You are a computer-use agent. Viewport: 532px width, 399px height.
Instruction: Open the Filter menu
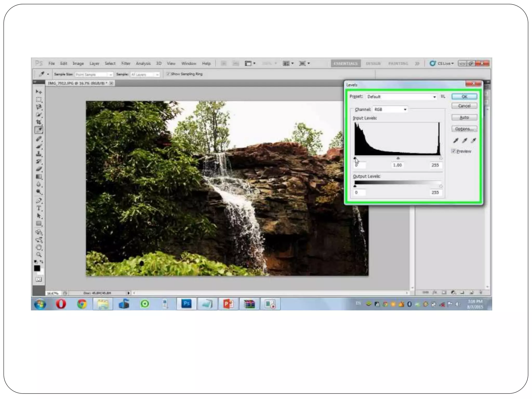pos(126,63)
